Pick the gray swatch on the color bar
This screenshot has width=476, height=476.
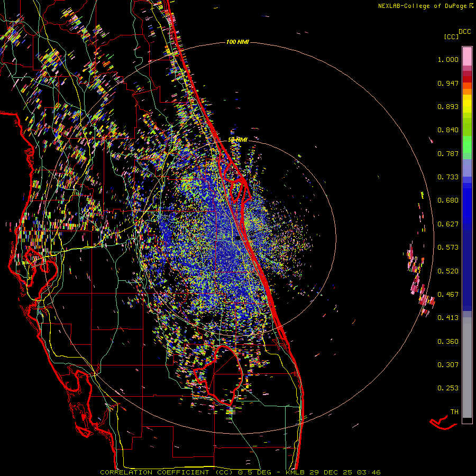pyautogui.click(x=467, y=368)
